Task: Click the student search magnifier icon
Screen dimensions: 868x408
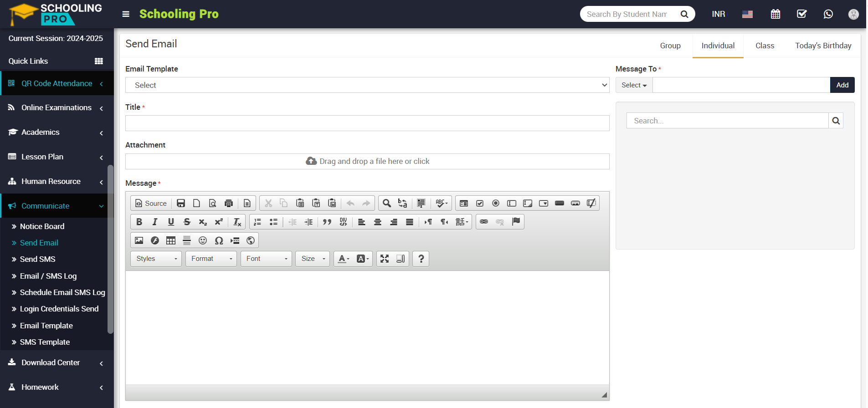Action: (x=684, y=14)
